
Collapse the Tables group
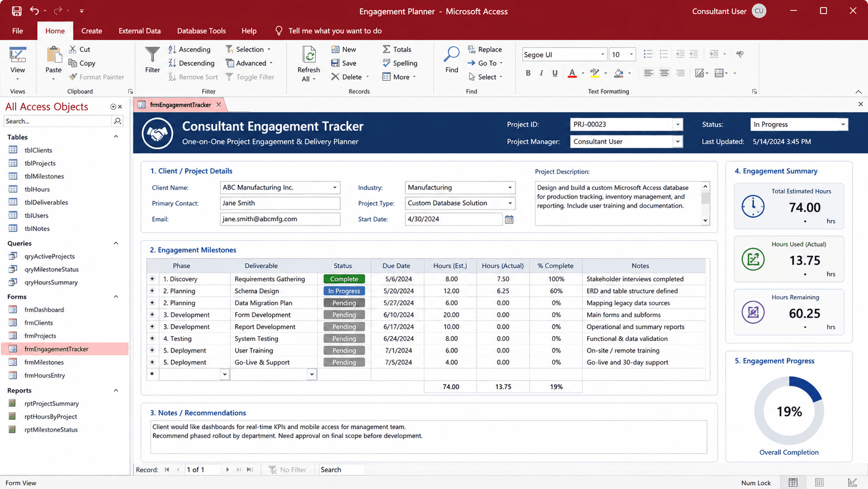pyautogui.click(x=116, y=137)
